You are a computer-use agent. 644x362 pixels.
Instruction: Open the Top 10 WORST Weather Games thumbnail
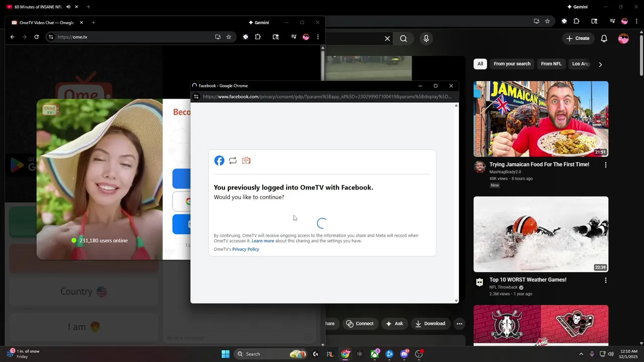coord(541,234)
